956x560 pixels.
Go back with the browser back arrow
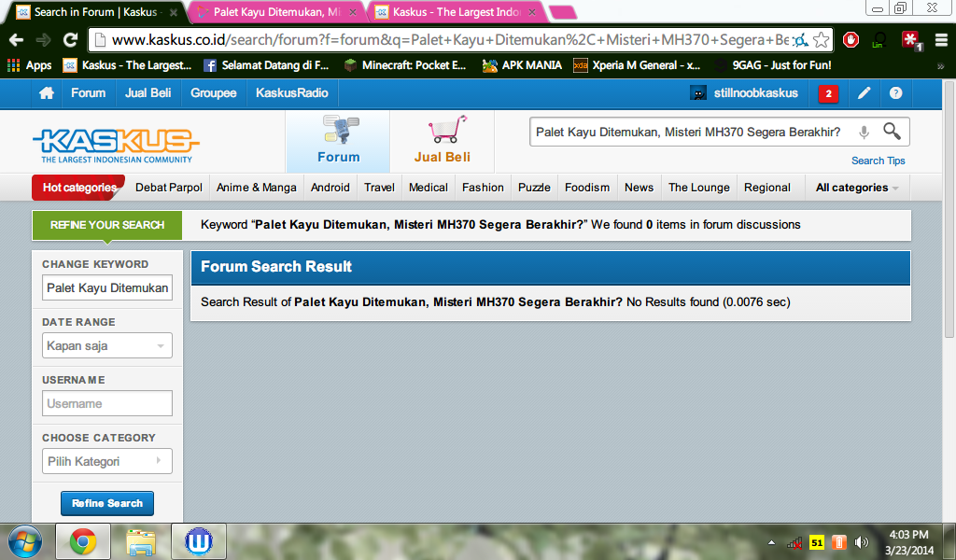click(17, 40)
